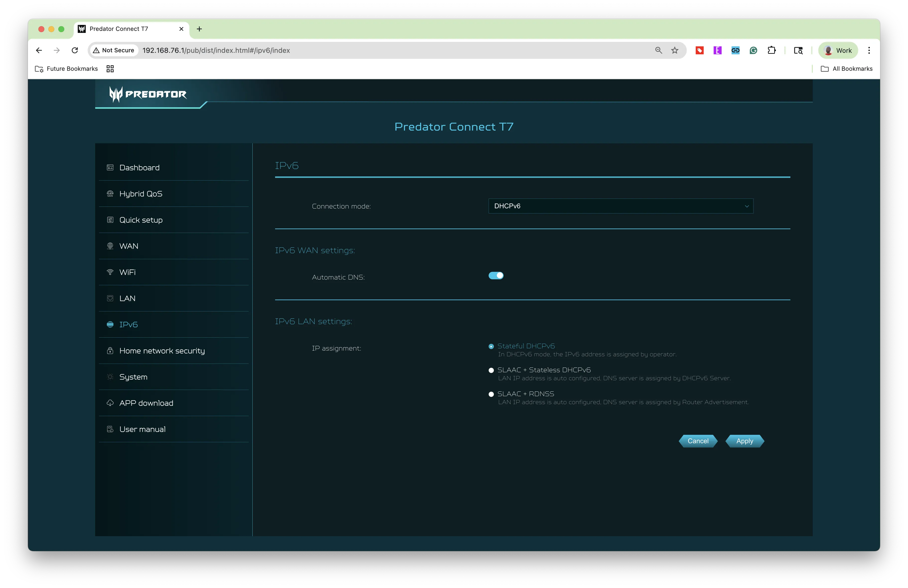
Task: Apply the IPv6 settings
Action: 744,441
